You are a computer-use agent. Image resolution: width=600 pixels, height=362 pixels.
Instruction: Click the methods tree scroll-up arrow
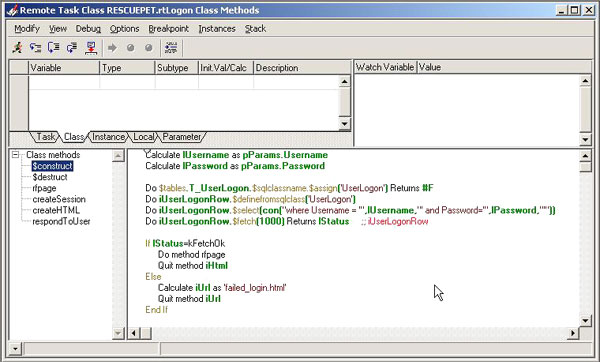coord(118,156)
